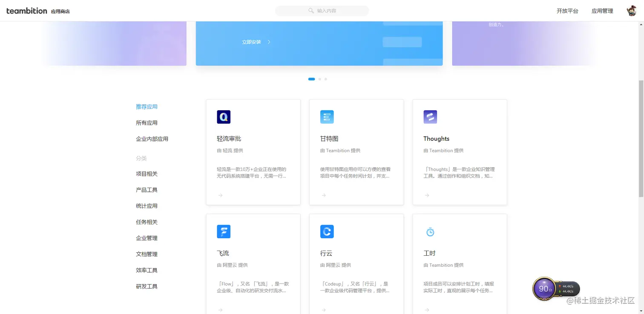This screenshot has height=314, width=644.
Task: Switch to second carousel indicator dot
Action: coord(319,79)
